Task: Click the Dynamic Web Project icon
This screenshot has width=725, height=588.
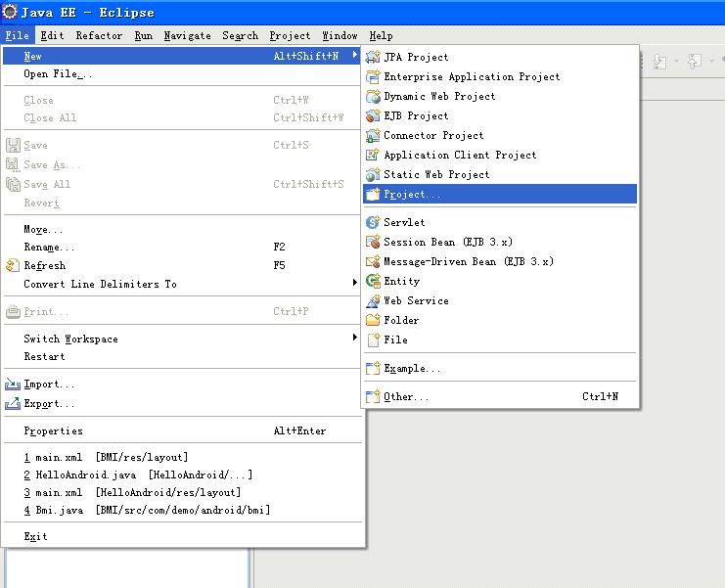Action: [x=373, y=96]
